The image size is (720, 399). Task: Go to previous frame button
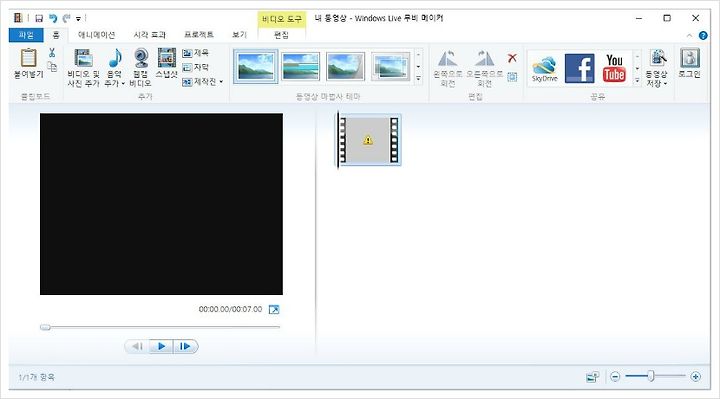point(137,346)
